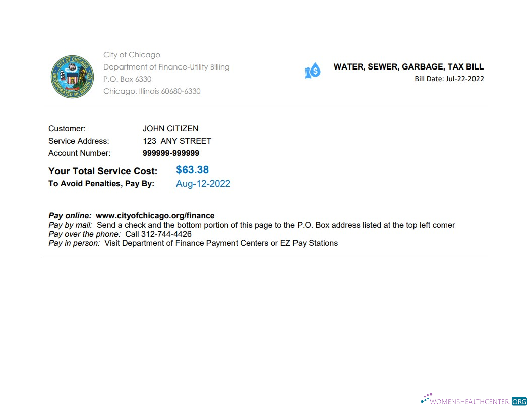Select the customer name JOHN CITIZEN
Screen dimensions: 532x411
click(170, 128)
